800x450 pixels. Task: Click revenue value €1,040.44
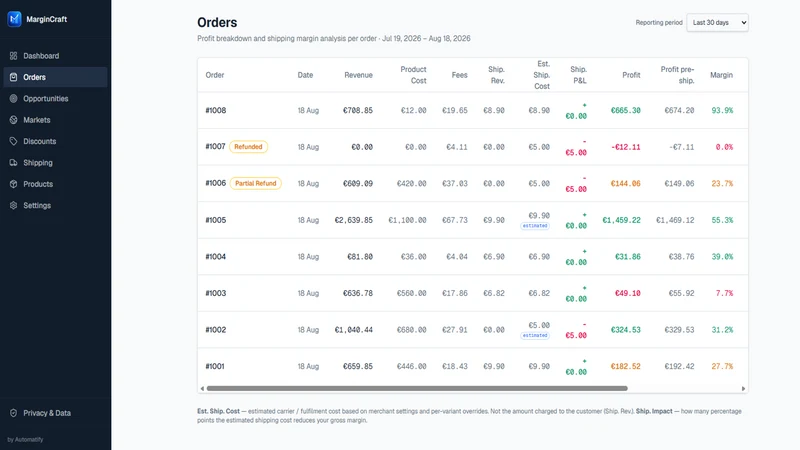[x=354, y=330]
